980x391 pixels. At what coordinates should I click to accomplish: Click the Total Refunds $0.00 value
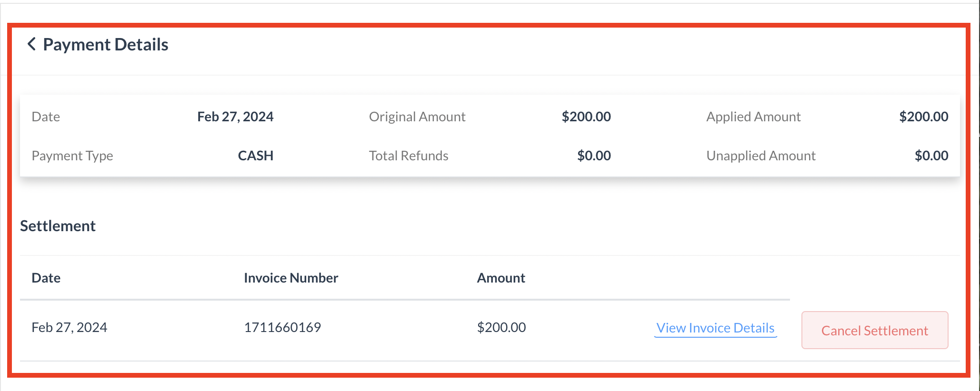click(x=594, y=156)
